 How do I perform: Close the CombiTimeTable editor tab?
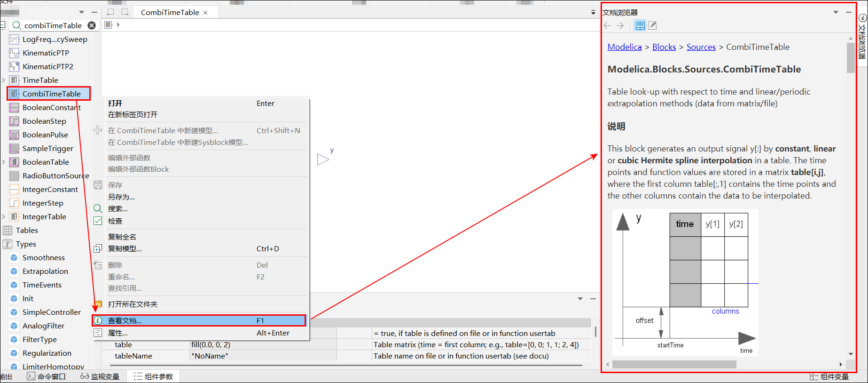(x=205, y=13)
